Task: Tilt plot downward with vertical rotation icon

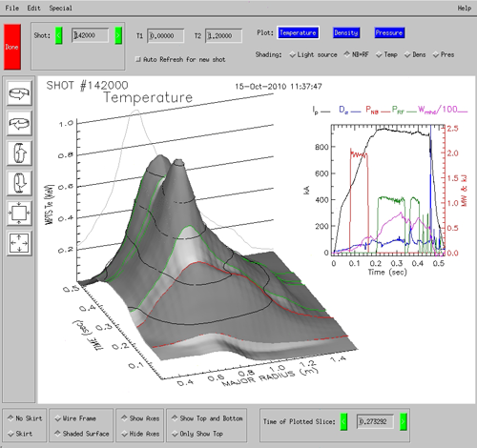Action: [19, 183]
